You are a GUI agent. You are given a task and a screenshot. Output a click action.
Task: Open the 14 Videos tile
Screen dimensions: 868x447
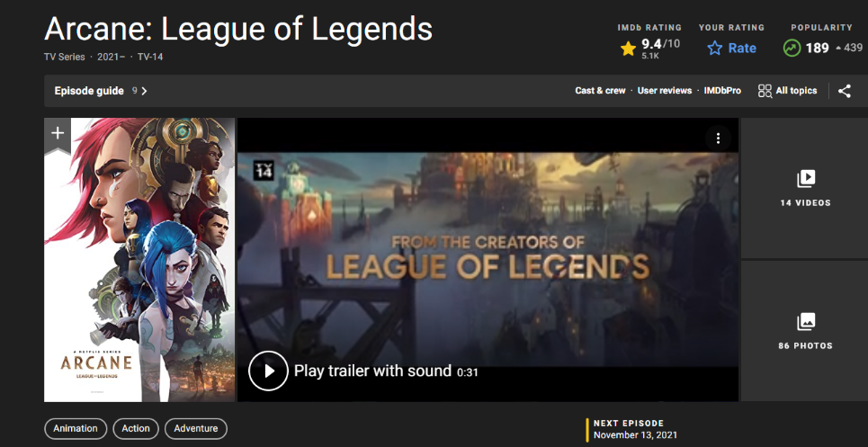point(805,188)
